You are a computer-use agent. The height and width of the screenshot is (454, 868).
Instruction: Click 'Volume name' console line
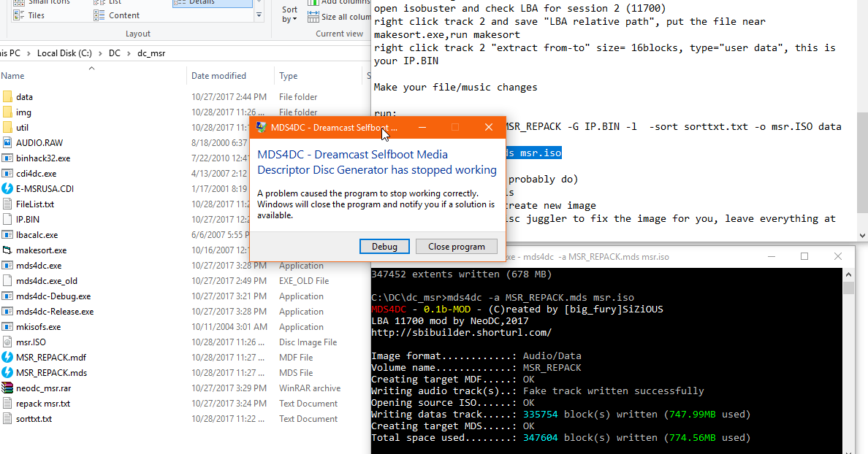[476, 368]
